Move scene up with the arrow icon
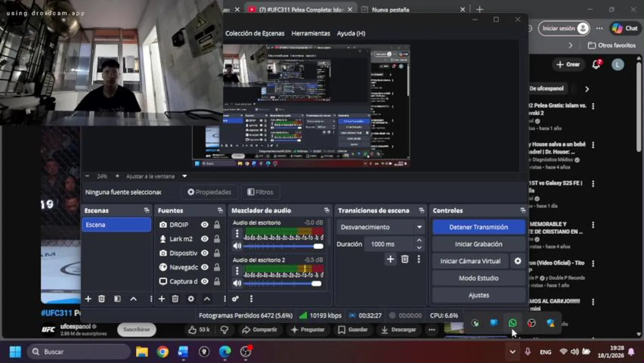The image size is (644, 363). (x=134, y=299)
